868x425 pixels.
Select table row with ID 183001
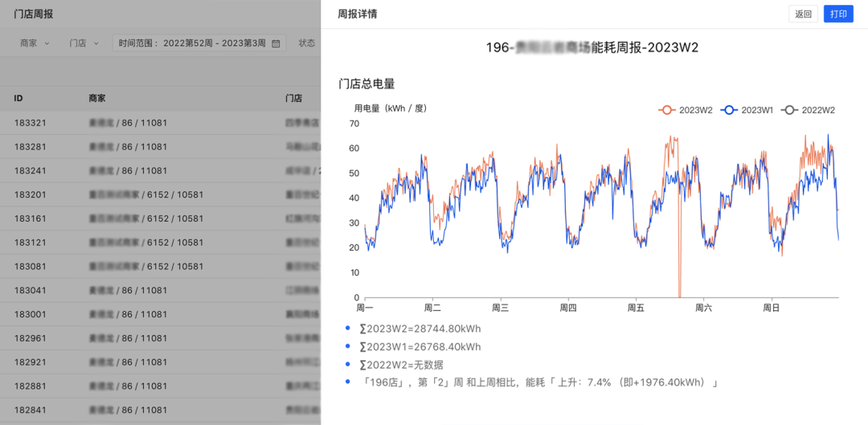(x=161, y=314)
